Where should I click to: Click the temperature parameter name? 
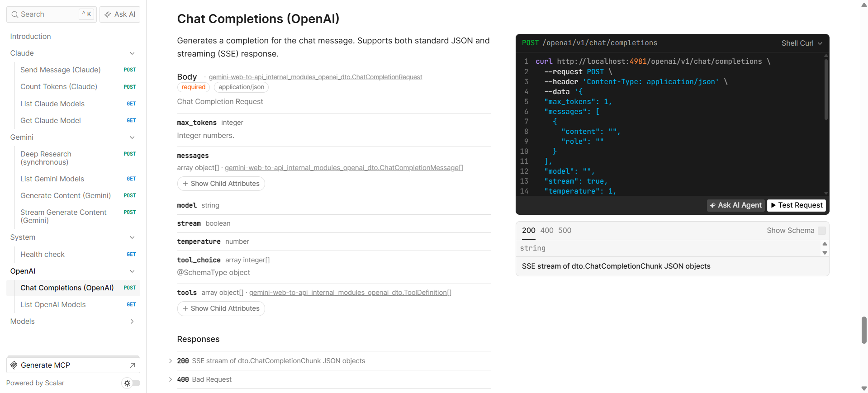[x=199, y=242]
